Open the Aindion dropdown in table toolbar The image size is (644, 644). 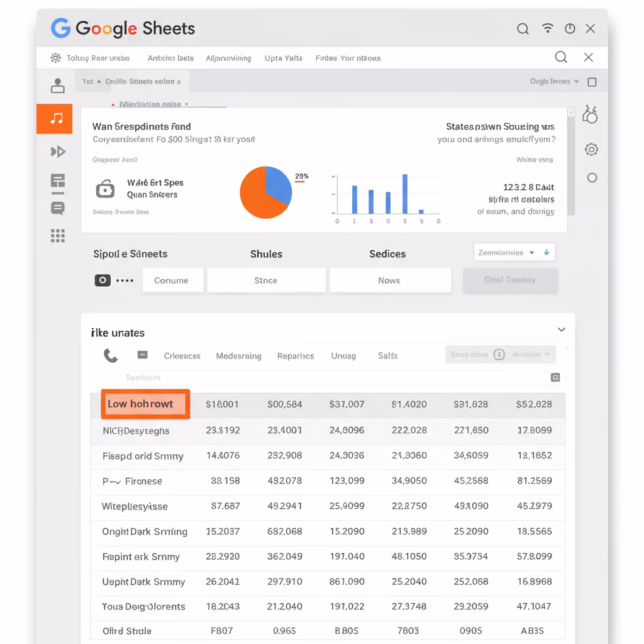pos(531,355)
